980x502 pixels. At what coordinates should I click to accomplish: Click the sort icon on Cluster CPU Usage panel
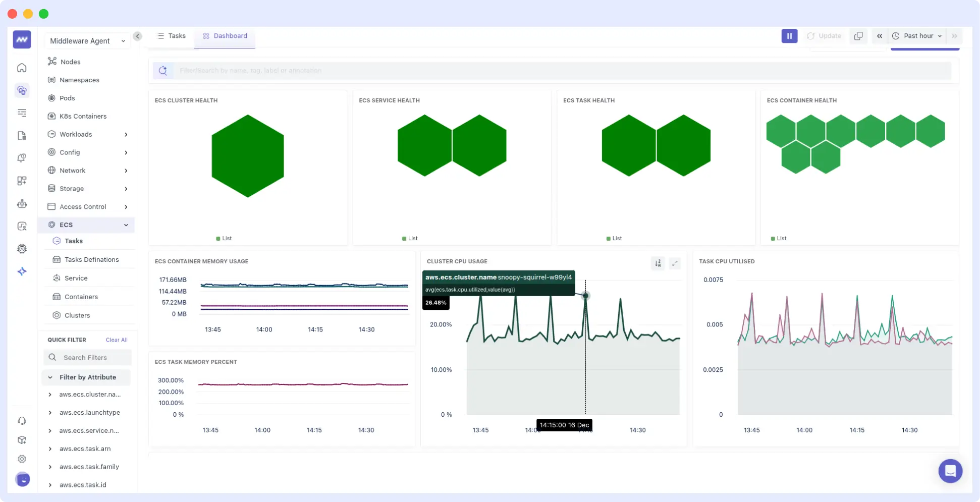coord(658,263)
